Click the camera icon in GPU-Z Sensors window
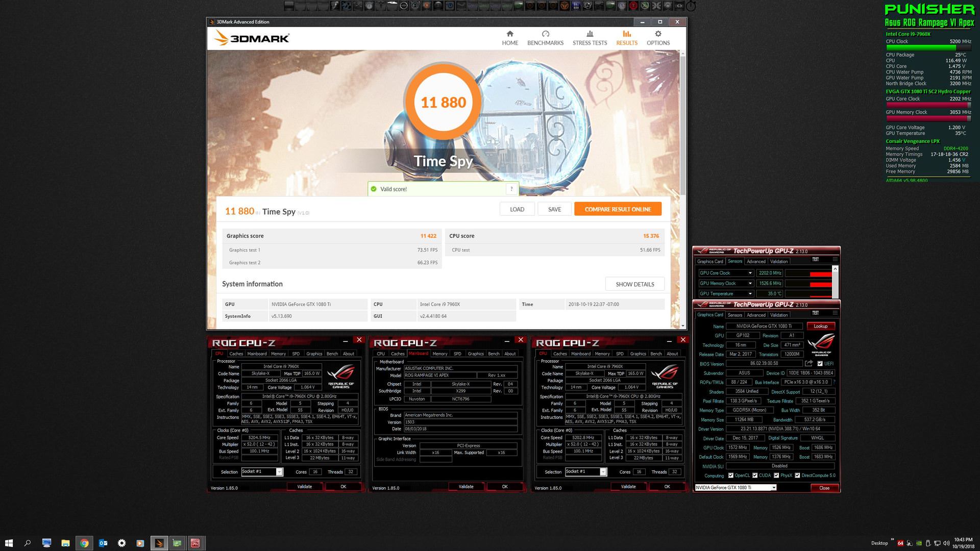 coord(816,259)
